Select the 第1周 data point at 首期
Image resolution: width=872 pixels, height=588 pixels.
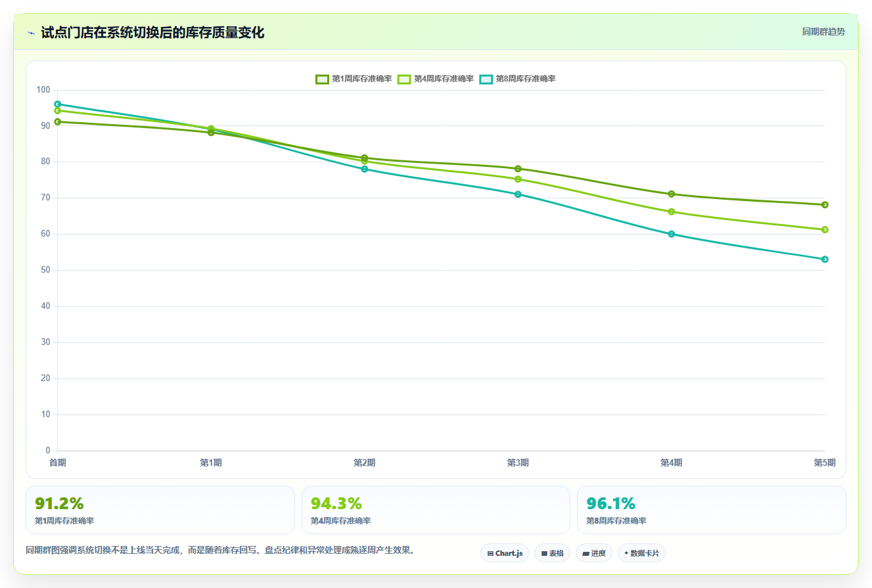[x=58, y=122]
